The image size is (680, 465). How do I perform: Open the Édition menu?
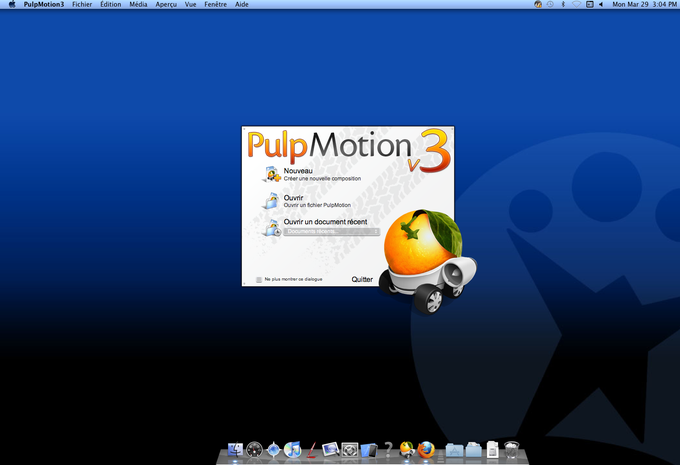[x=111, y=4]
